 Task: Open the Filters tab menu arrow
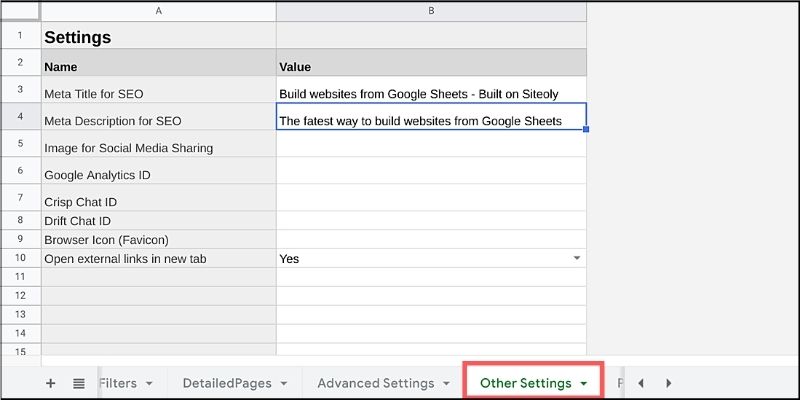[x=149, y=383]
